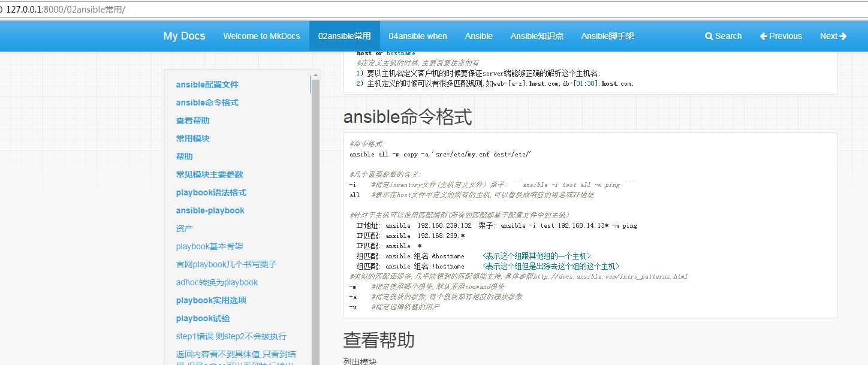Screen dimensions: 868x365
Task: Click the IP匹配: ansible 192.168.239.* line
Action: (x=411, y=236)
